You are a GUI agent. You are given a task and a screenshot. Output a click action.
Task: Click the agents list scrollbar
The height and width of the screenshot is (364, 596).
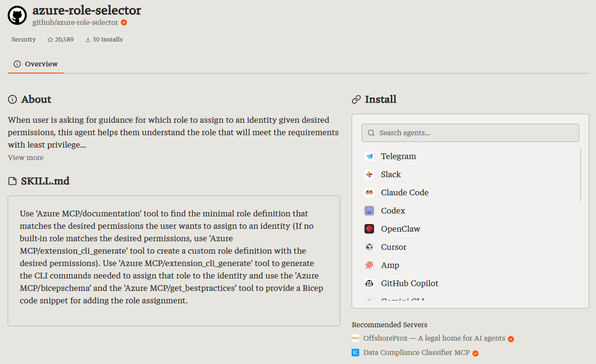(x=581, y=174)
